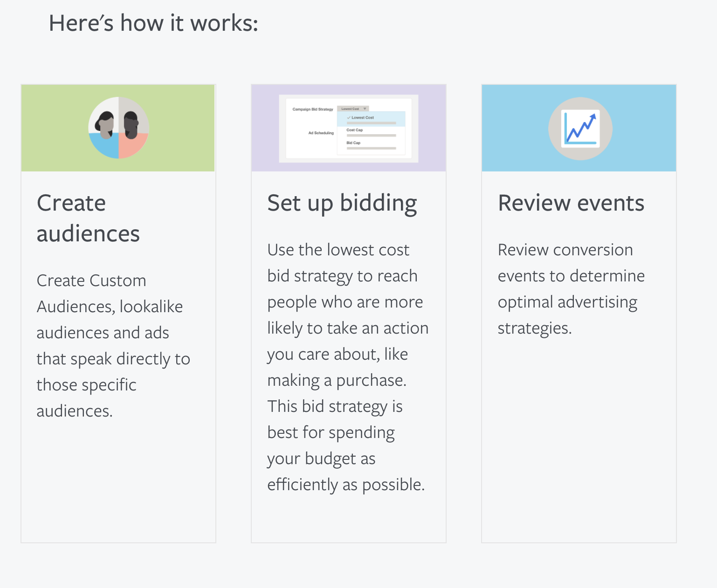
Task: Click the Review conversion events description text
Action: (x=571, y=289)
